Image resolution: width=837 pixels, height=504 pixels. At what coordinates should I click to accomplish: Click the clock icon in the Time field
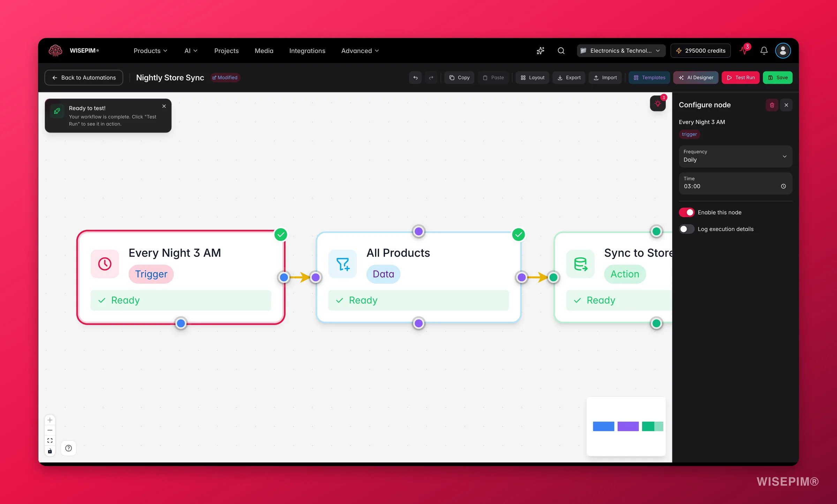(783, 186)
